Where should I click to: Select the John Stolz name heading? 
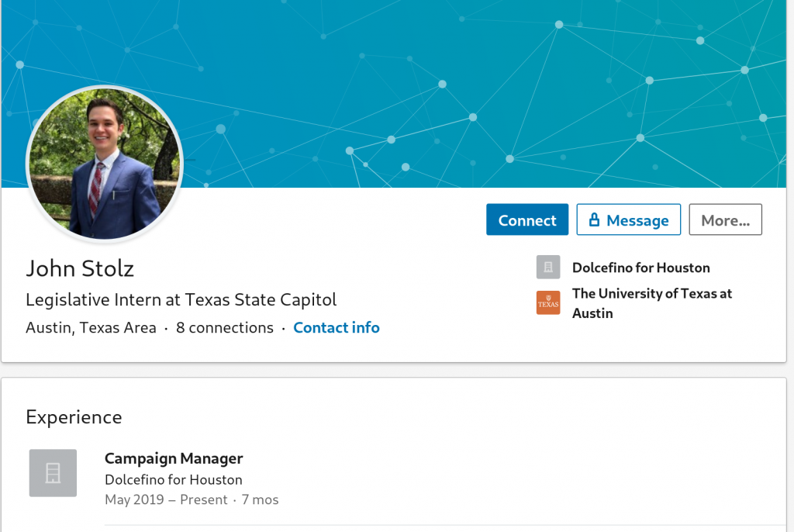[x=80, y=268]
